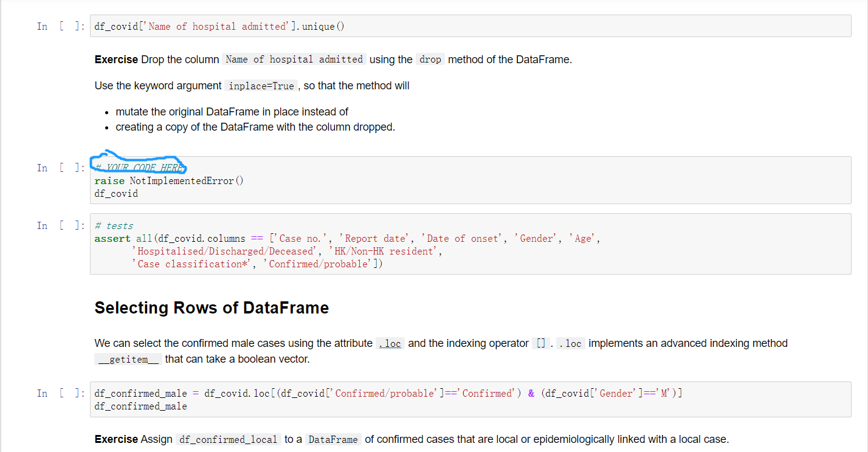The width and height of the screenshot is (868, 452).
Task: Select the .loc inline code text
Action: click(390, 343)
